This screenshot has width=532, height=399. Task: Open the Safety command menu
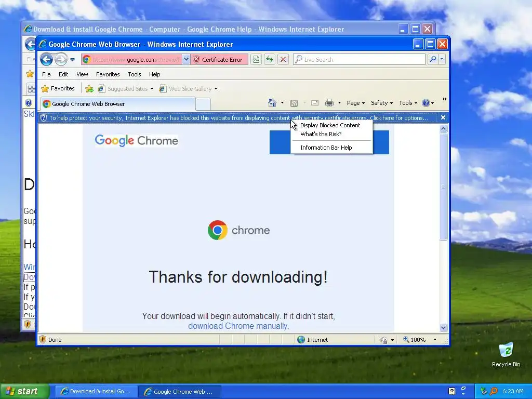[382, 103]
